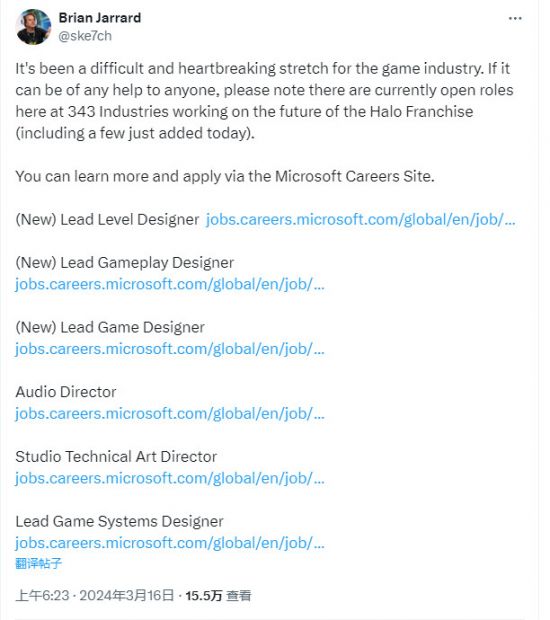Click the tweet's first paragraph text
This screenshot has height=620, width=550.
click(x=264, y=101)
